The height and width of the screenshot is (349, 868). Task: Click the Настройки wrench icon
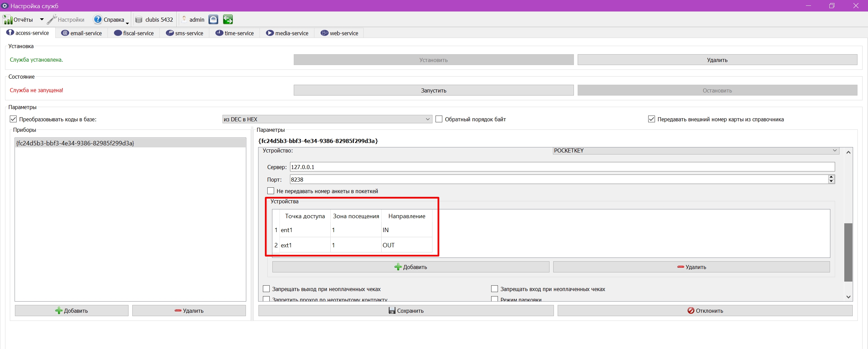pyautogui.click(x=52, y=20)
